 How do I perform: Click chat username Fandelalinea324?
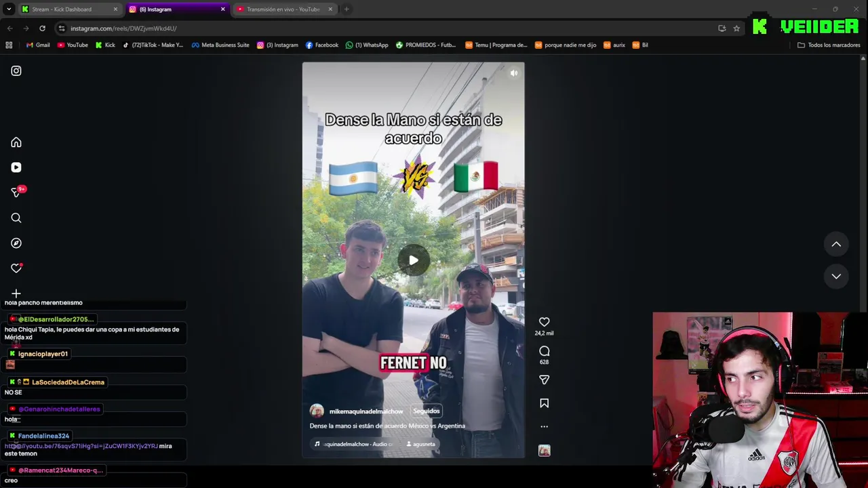pyautogui.click(x=43, y=436)
